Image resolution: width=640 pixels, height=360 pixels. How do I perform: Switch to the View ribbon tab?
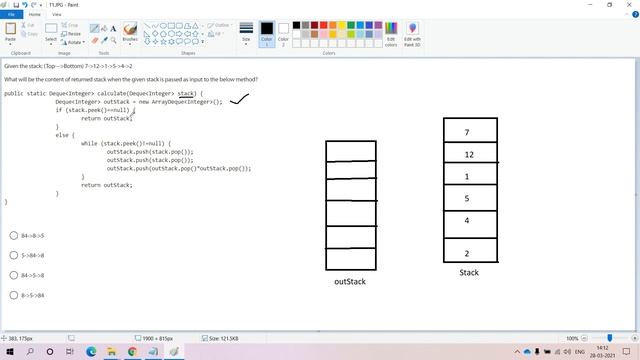(x=56, y=14)
